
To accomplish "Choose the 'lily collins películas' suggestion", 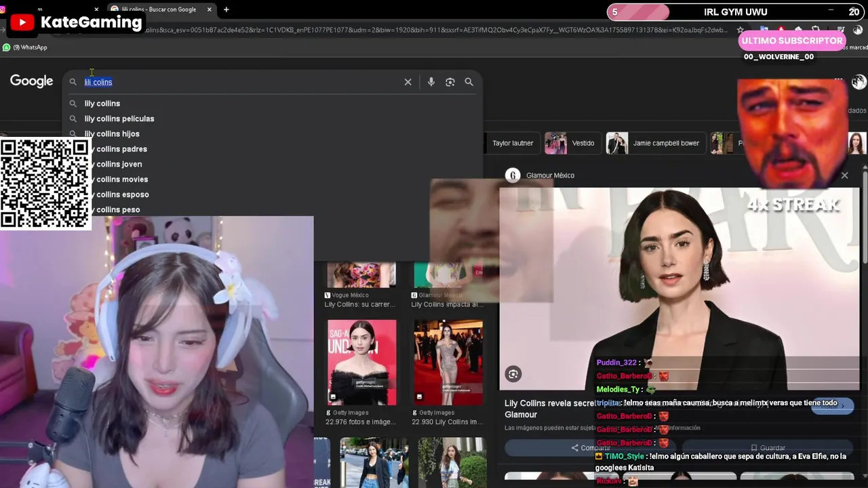I will pyautogui.click(x=119, y=119).
